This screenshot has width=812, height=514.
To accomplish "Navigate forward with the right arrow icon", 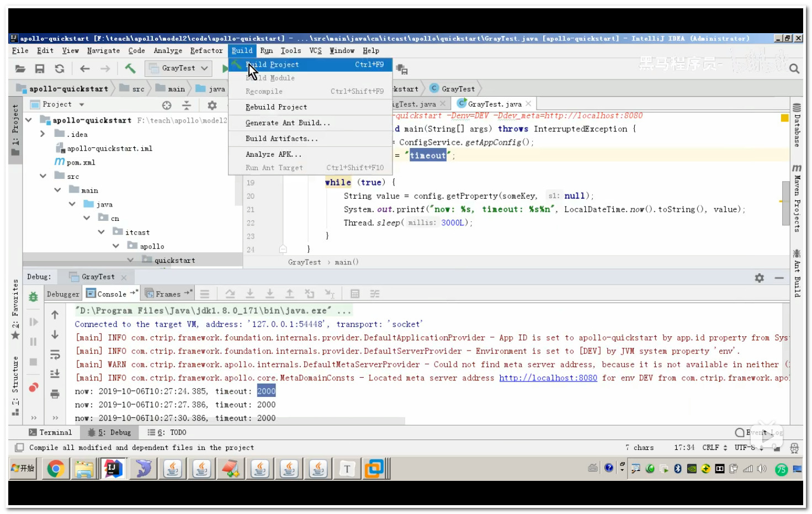I will tap(105, 68).
